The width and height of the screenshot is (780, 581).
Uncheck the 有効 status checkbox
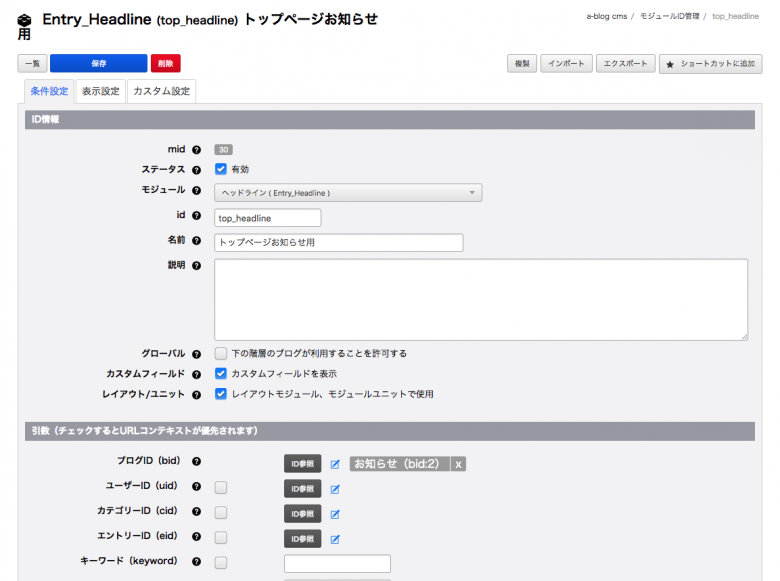[x=221, y=169]
